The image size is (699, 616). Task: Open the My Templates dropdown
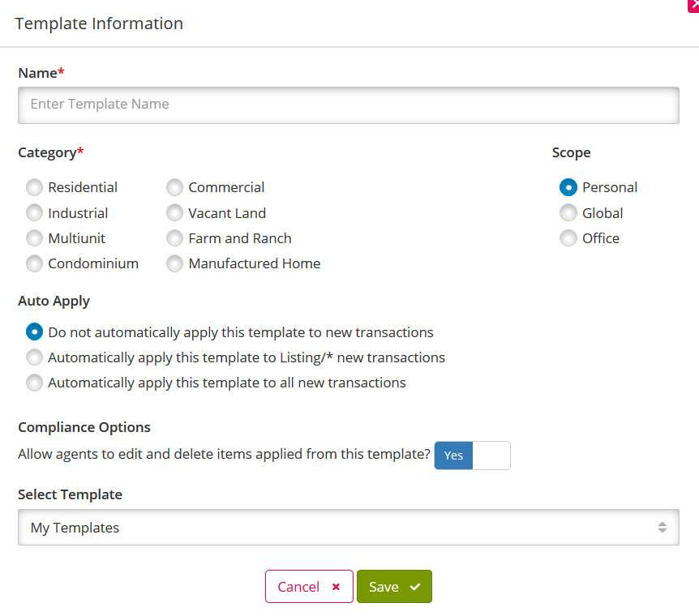click(x=348, y=527)
